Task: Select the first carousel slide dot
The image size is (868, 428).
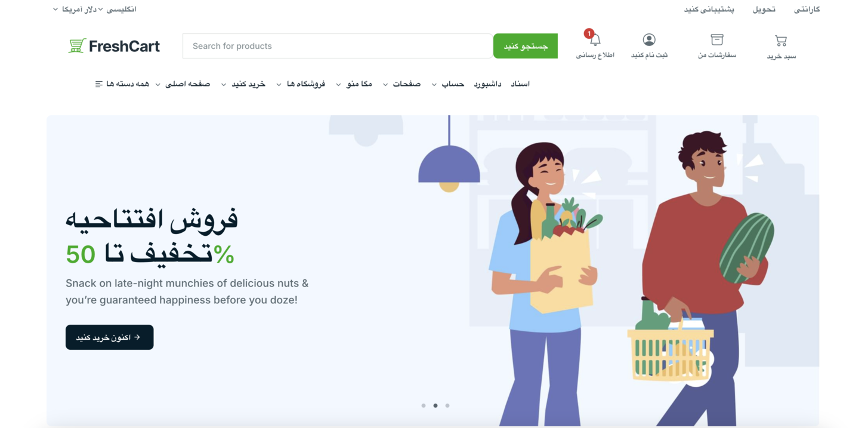Action: tap(424, 406)
